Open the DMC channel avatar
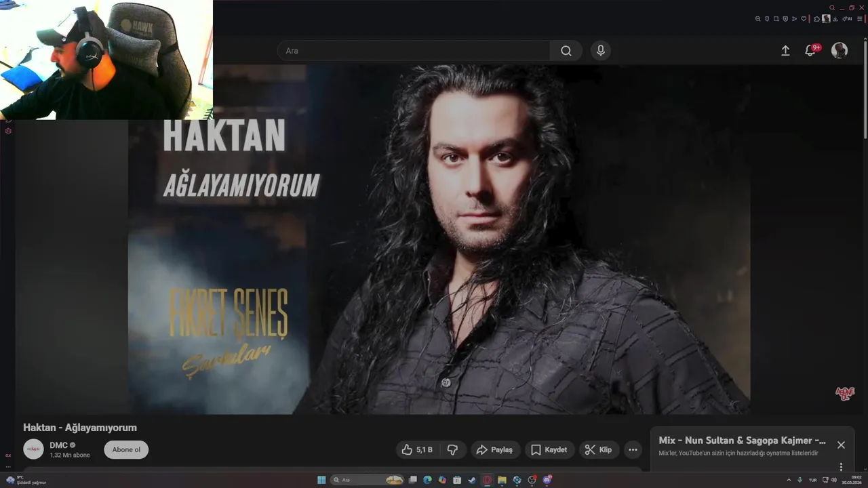The height and width of the screenshot is (488, 868). pyautogui.click(x=33, y=449)
